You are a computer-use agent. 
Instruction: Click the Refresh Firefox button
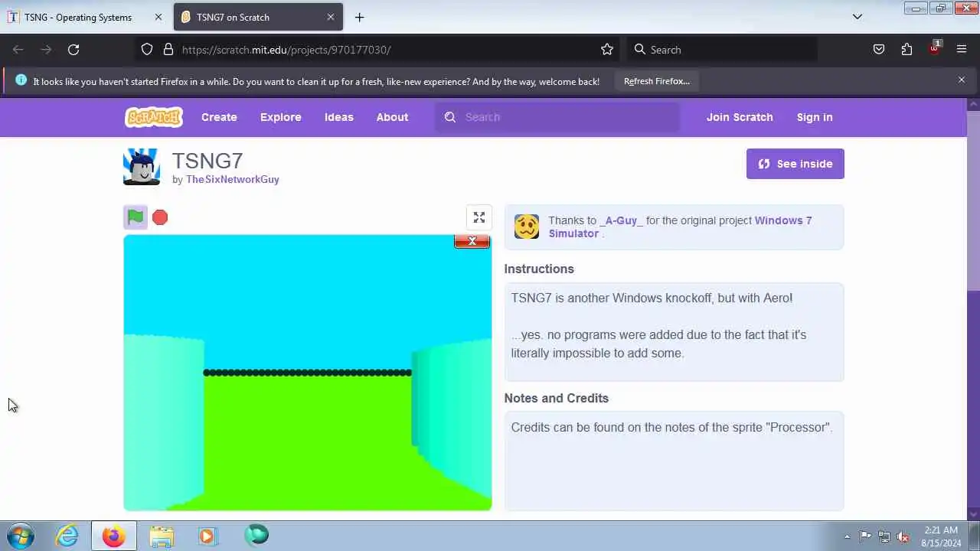point(657,81)
